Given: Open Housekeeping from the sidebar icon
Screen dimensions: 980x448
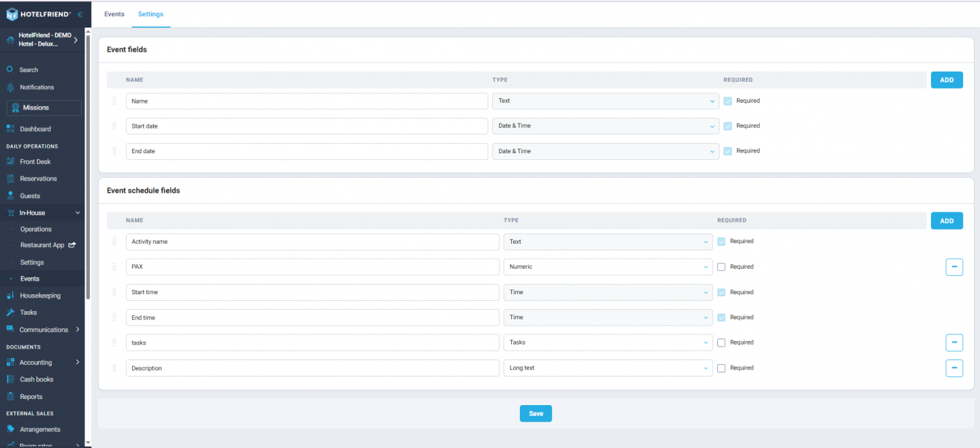Looking at the screenshot, I should click(10, 295).
